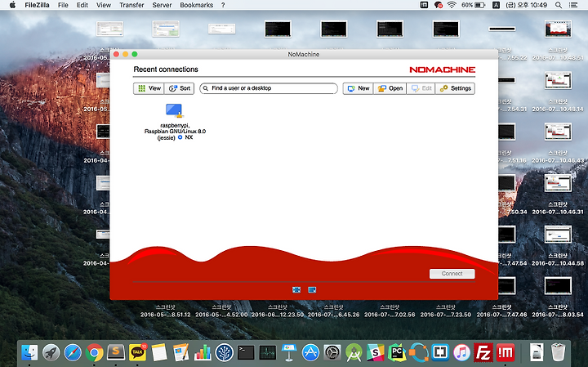This screenshot has width=588, height=367.
Task: Open the Wi-Fi status menu
Action: 452,5
